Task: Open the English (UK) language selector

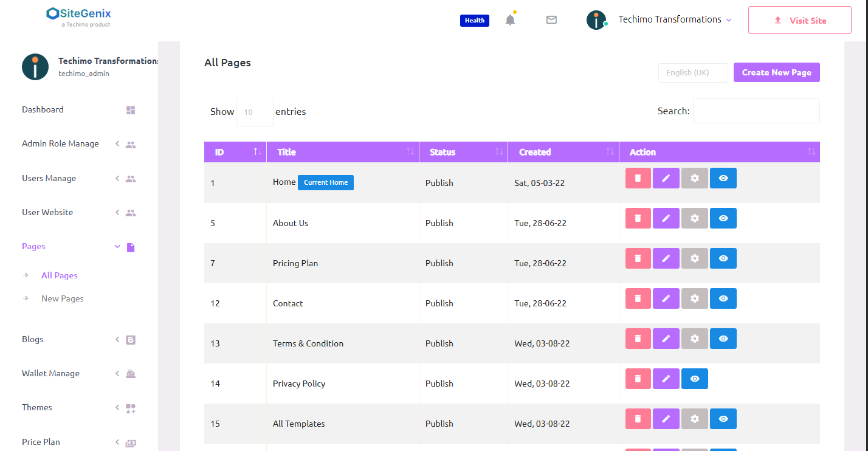Action: coord(692,73)
